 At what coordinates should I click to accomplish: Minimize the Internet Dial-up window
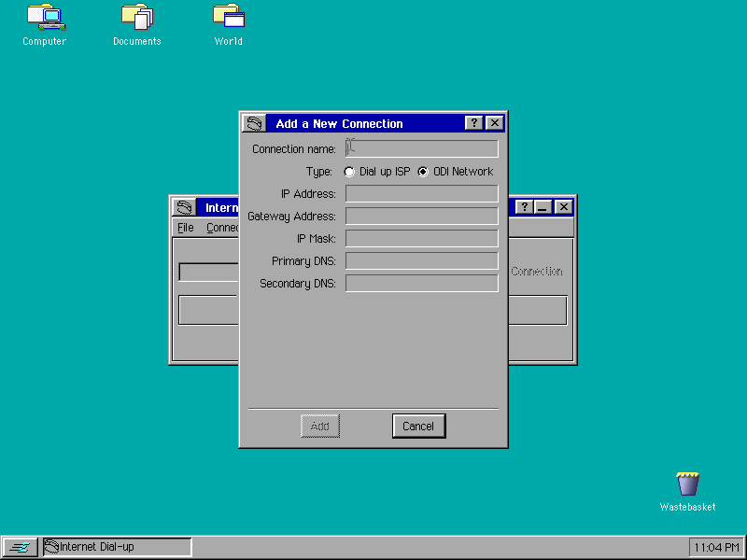[x=543, y=207]
